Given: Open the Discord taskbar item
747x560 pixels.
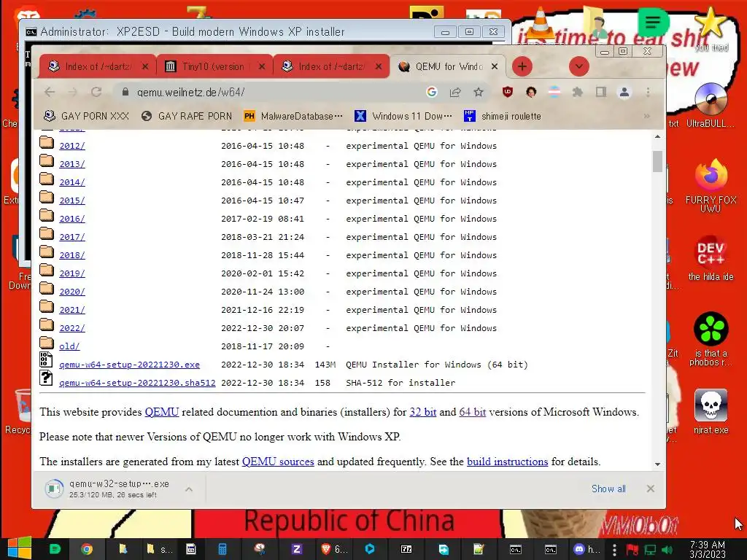Looking at the screenshot, I should coord(586,549).
